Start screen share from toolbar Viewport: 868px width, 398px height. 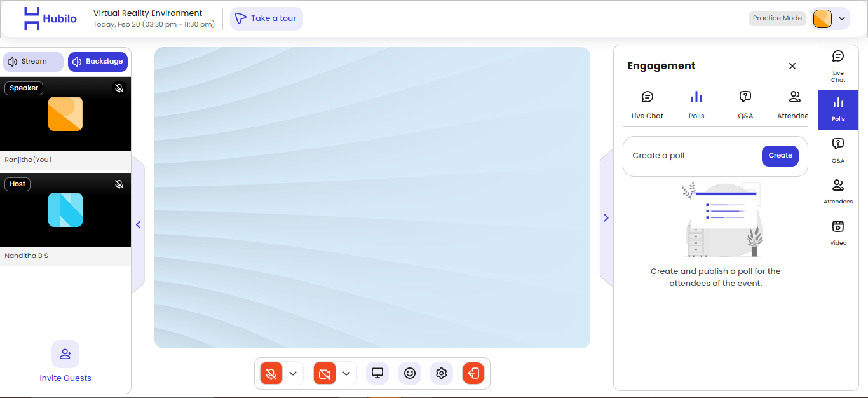(377, 373)
